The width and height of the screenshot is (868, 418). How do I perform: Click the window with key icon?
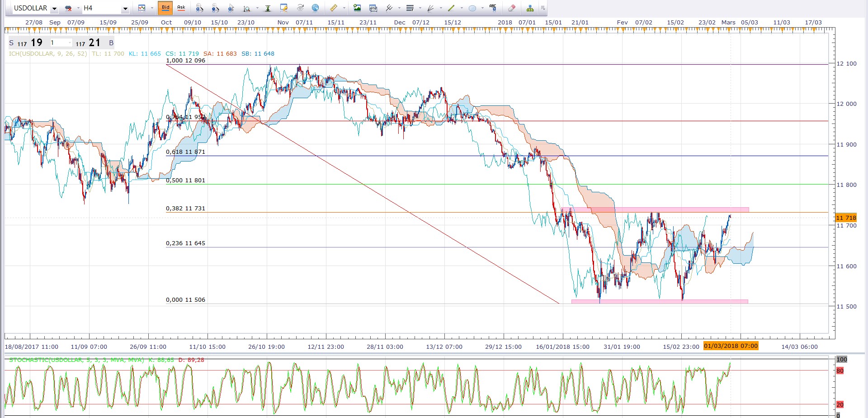coord(284,8)
